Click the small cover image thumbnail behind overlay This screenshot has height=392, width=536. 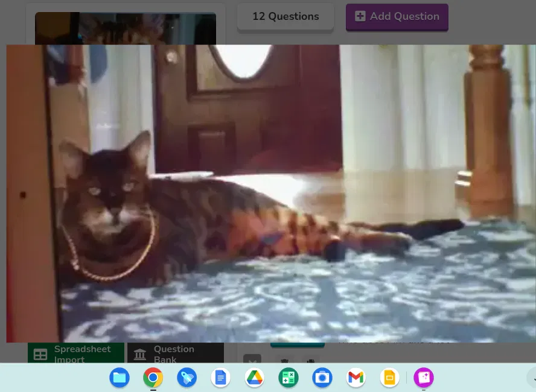pyautogui.click(x=126, y=28)
